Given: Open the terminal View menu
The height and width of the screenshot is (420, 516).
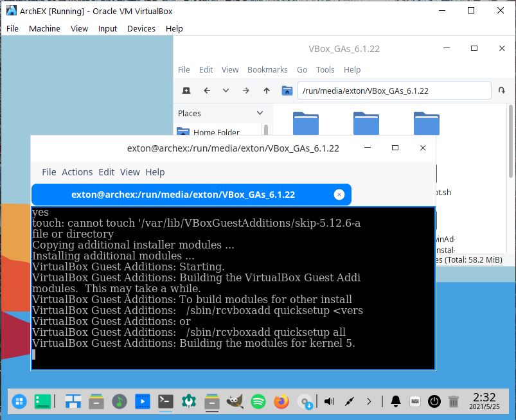Looking at the screenshot, I should pyautogui.click(x=130, y=172).
